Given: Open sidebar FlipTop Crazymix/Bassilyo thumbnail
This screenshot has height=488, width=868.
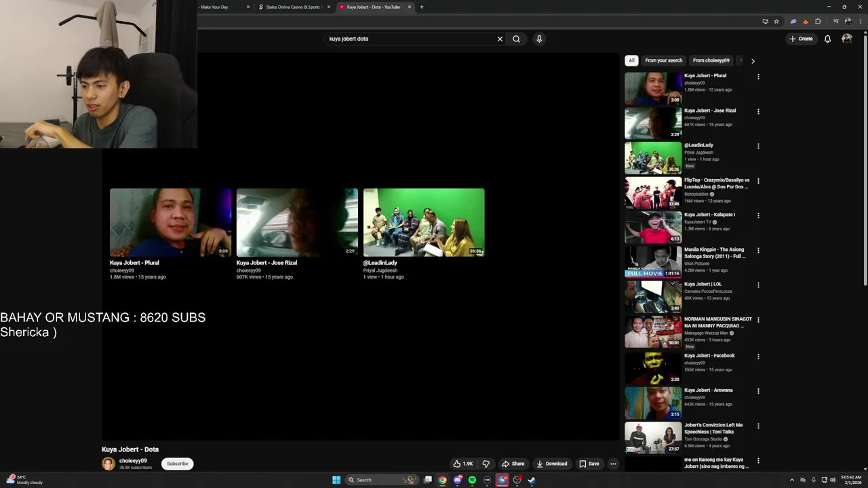Looking at the screenshot, I should click(653, 192).
